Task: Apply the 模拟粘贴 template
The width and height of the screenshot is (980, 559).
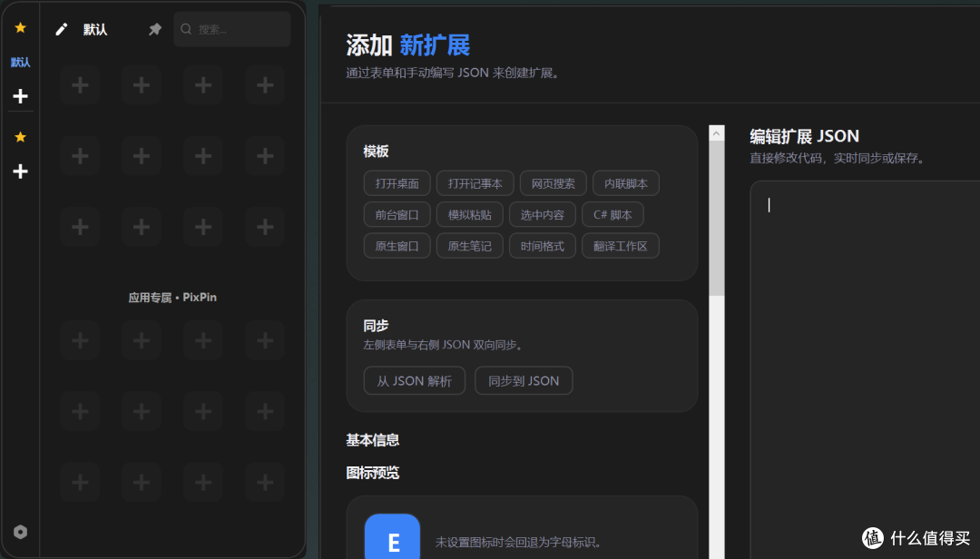Action: coord(469,214)
